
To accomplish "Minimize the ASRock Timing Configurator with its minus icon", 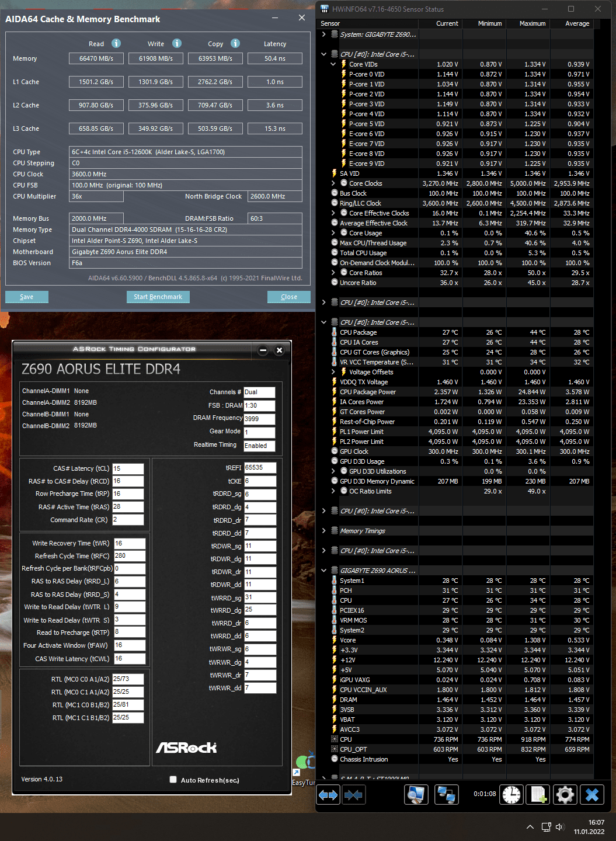I will point(263,350).
